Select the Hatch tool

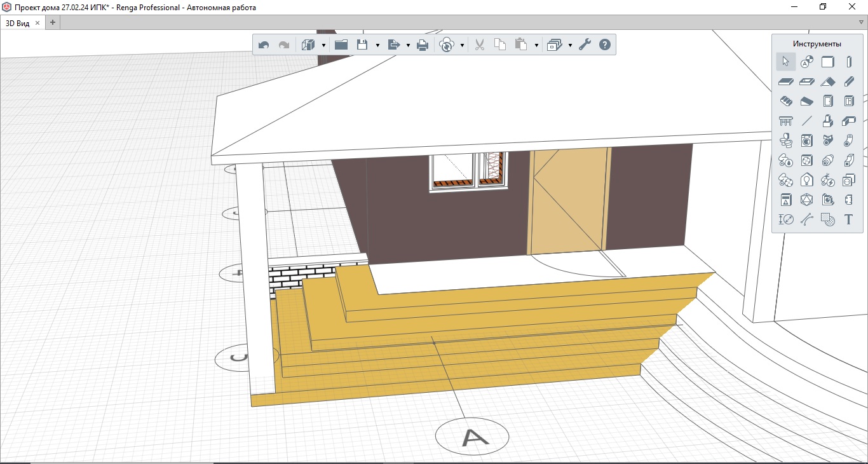click(x=827, y=219)
